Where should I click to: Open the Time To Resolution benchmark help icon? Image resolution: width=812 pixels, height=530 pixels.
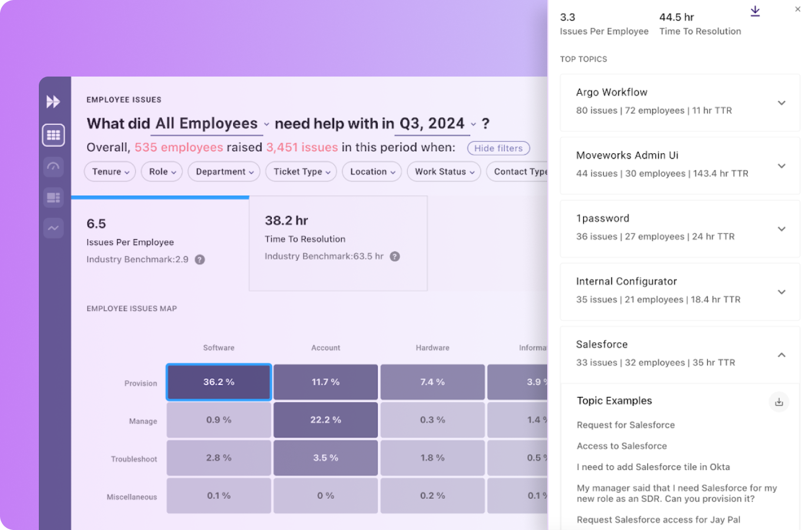(394, 257)
